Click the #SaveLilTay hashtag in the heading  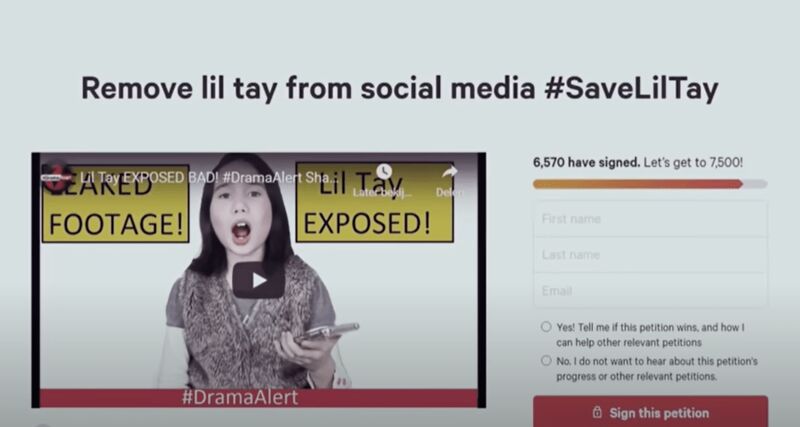(631, 88)
